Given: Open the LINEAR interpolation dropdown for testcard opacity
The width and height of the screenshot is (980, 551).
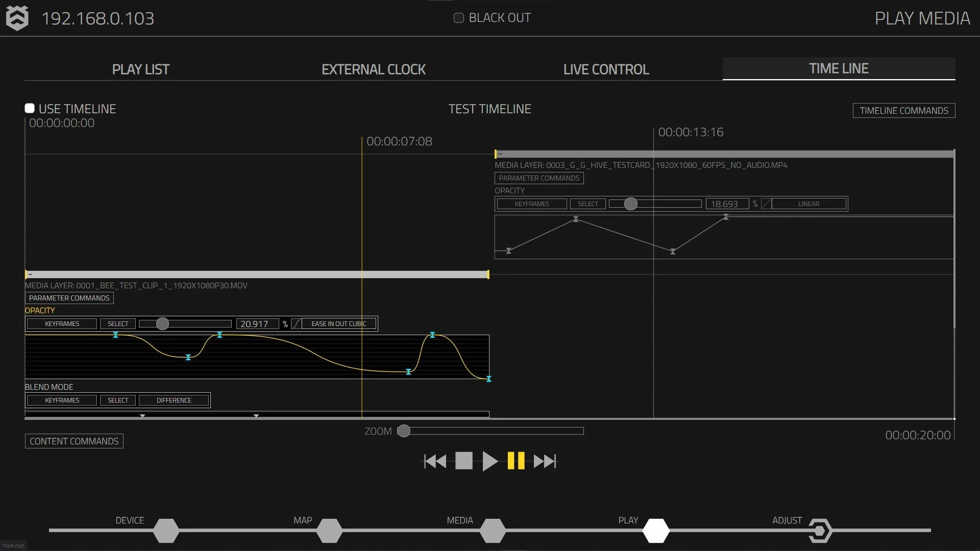Looking at the screenshot, I should pyautogui.click(x=809, y=204).
